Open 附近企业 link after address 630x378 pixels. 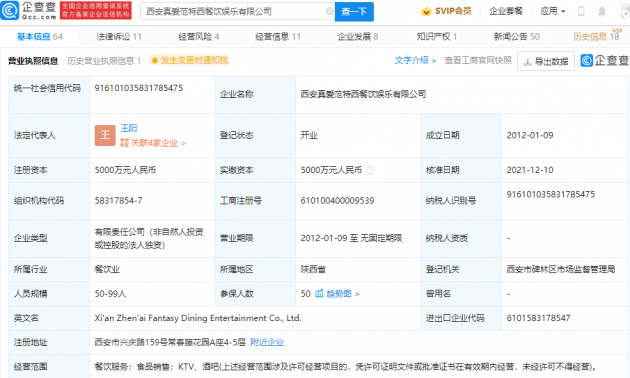(x=267, y=342)
